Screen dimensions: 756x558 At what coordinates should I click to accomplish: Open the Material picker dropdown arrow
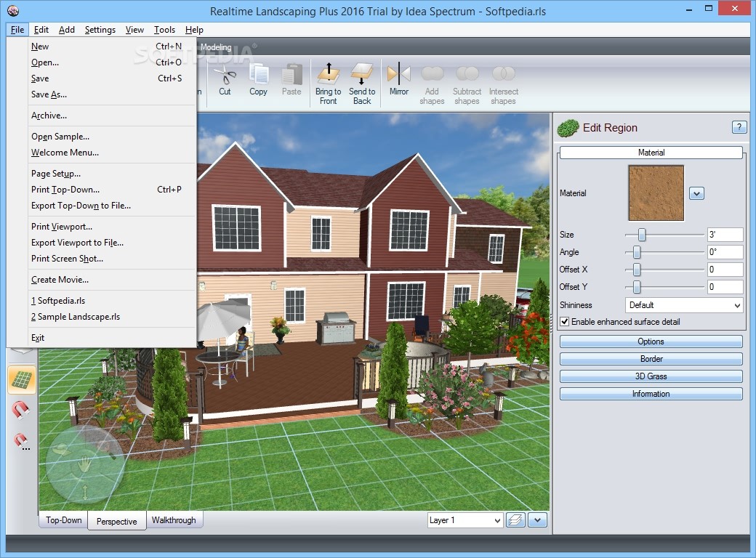point(696,193)
